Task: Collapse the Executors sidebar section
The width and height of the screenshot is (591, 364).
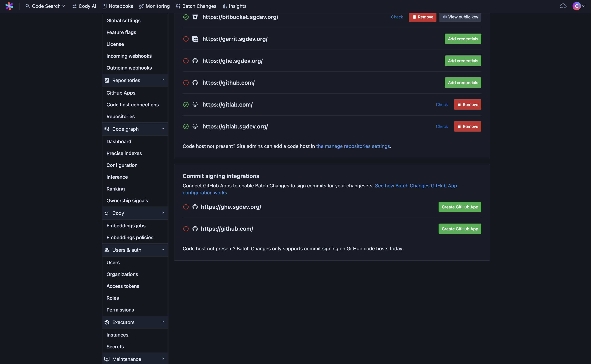Action: (x=163, y=322)
